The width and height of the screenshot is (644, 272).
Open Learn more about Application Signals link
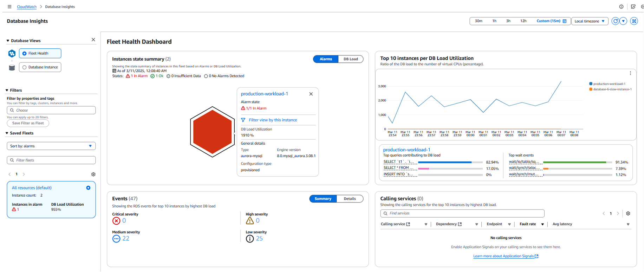(x=506, y=256)
